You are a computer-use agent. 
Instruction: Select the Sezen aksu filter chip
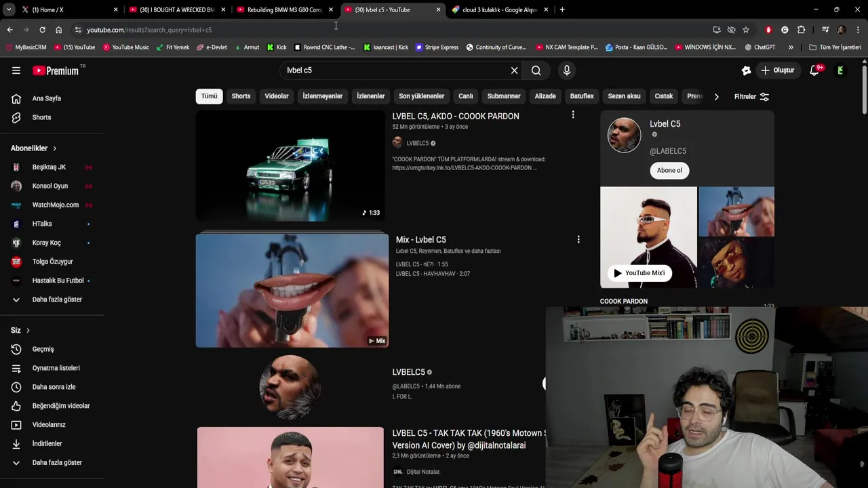click(624, 96)
